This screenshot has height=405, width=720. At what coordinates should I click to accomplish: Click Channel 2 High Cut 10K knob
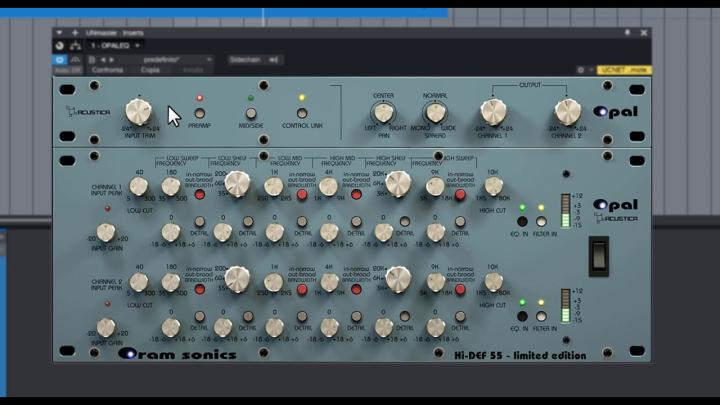(494, 281)
